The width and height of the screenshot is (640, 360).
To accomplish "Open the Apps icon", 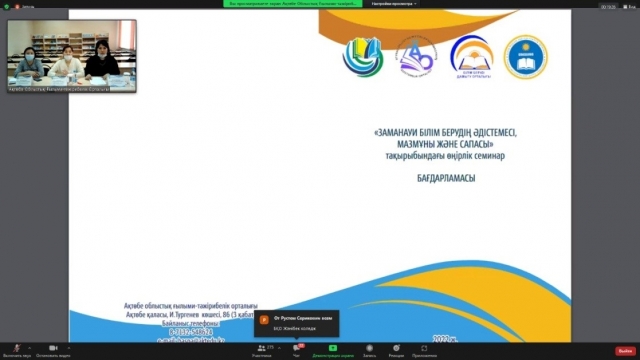I will (424, 351).
